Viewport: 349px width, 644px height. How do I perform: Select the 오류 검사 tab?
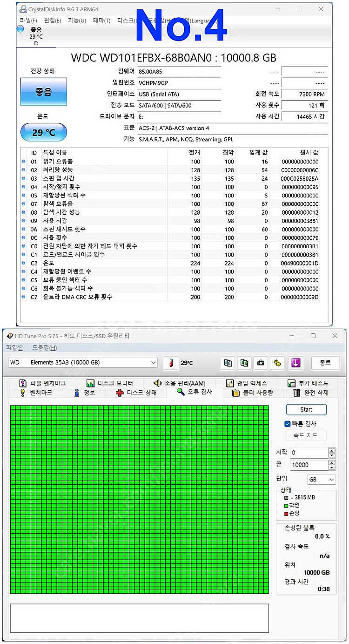coord(195,392)
